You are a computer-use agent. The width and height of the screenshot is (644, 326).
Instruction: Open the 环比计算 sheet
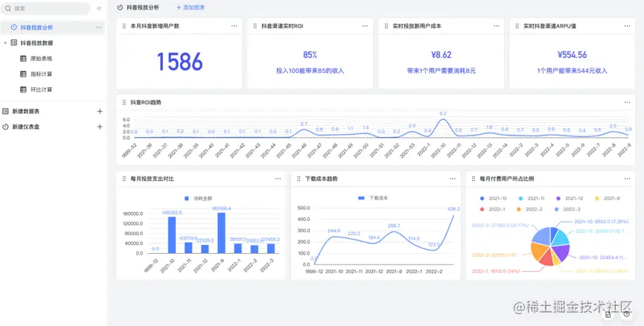click(x=42, y=89)
